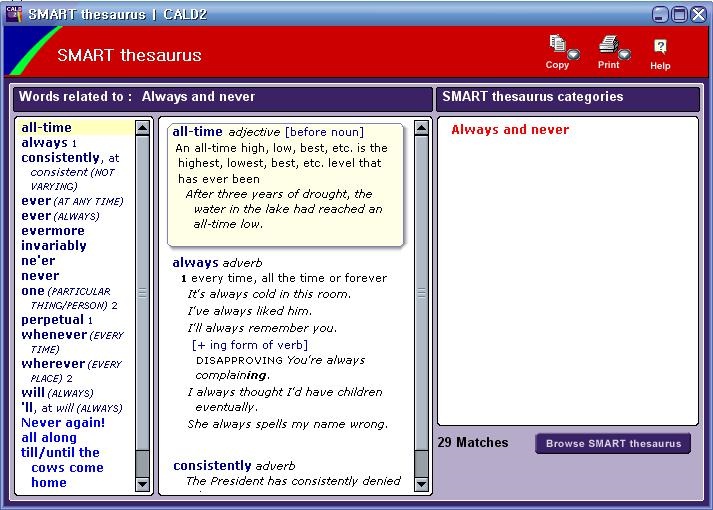The image size is (713, 510).
Task: Click the word list scrollbar thumb
Action: click(x=142, y=293)
